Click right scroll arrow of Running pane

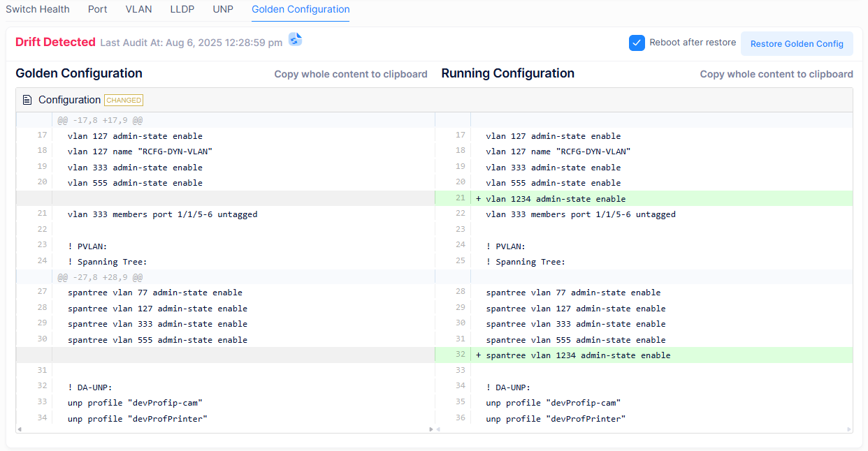849,429
